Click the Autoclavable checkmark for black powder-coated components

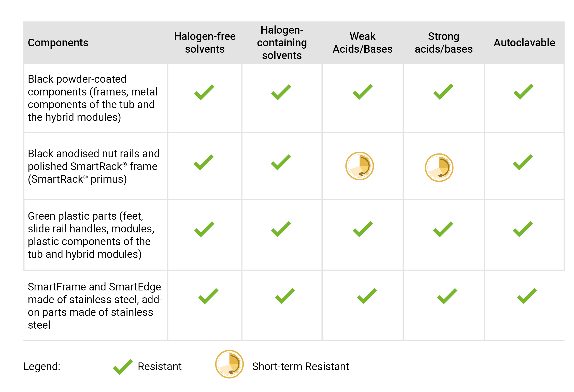(523, 92)
